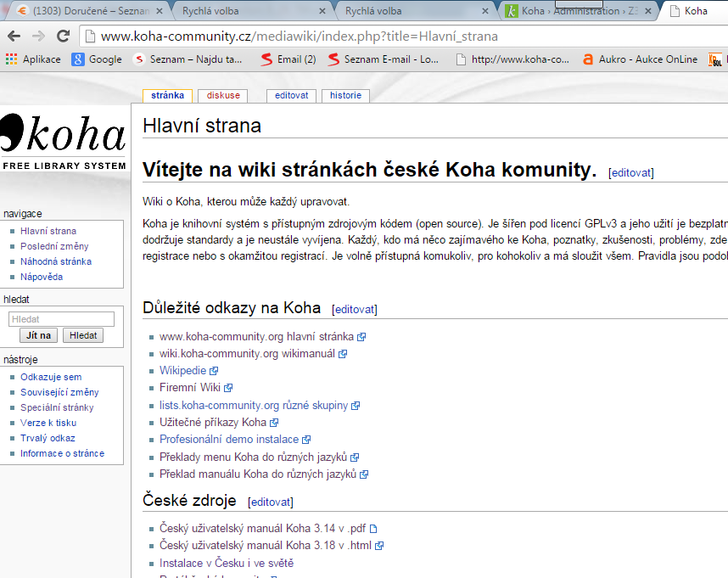Viewport: 728px width, 578px height.
Task: Close the first Rychlá volba tab
Action: click(x=322, y=11)
